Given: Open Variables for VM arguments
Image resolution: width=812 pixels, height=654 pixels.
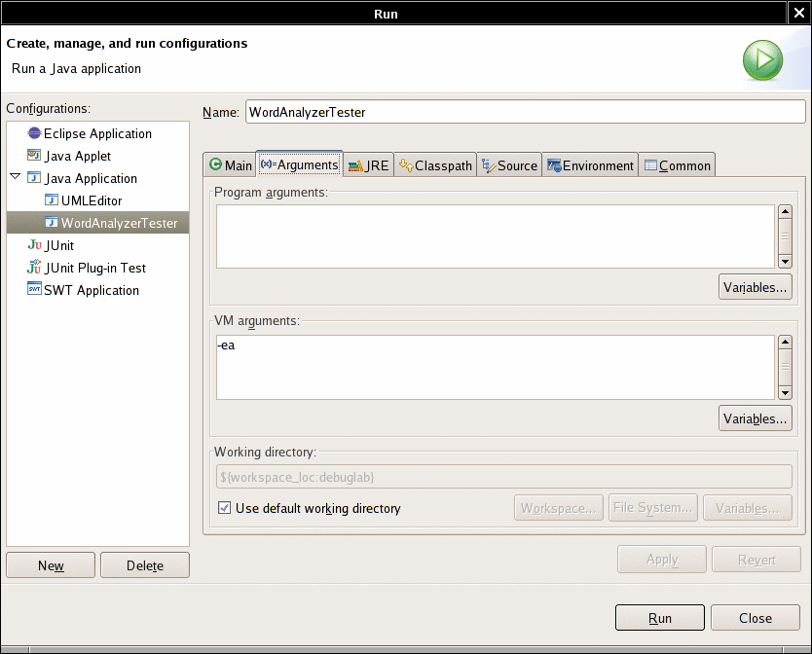Looking at the screenshot, I should click(x=755, y=418).
